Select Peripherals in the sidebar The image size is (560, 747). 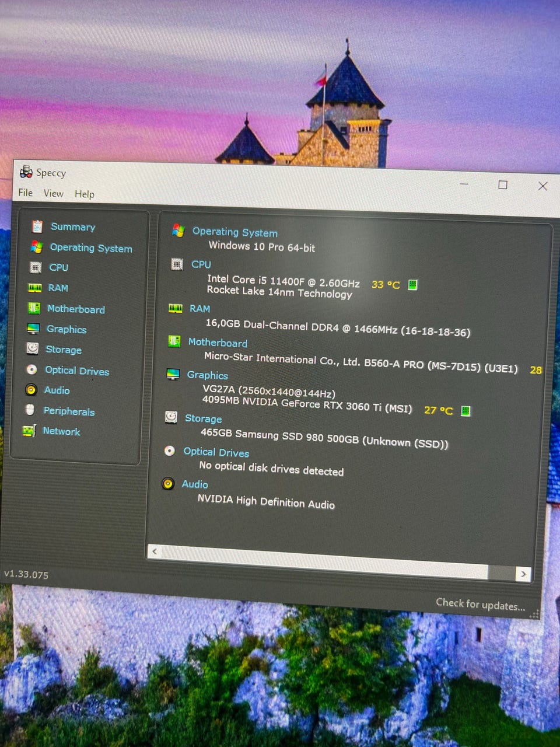[x=69, y=411]
